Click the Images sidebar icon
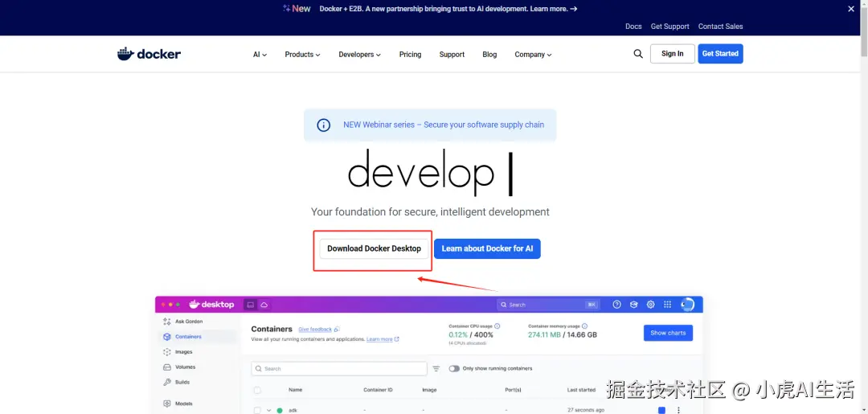This screenshot has height=414, width=868. coord(167,352)
